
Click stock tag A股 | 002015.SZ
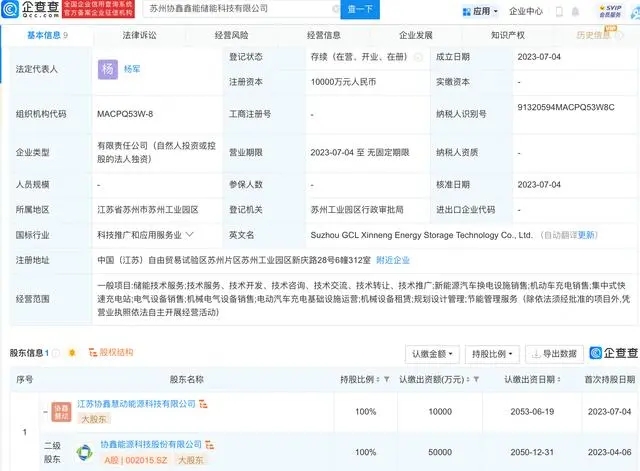tap(136, 460)
